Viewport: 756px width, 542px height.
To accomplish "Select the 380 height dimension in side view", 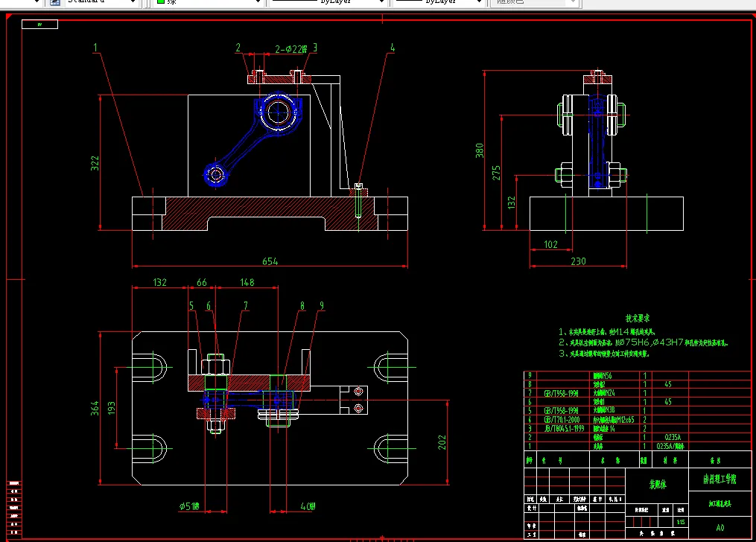I will [479, 150].
